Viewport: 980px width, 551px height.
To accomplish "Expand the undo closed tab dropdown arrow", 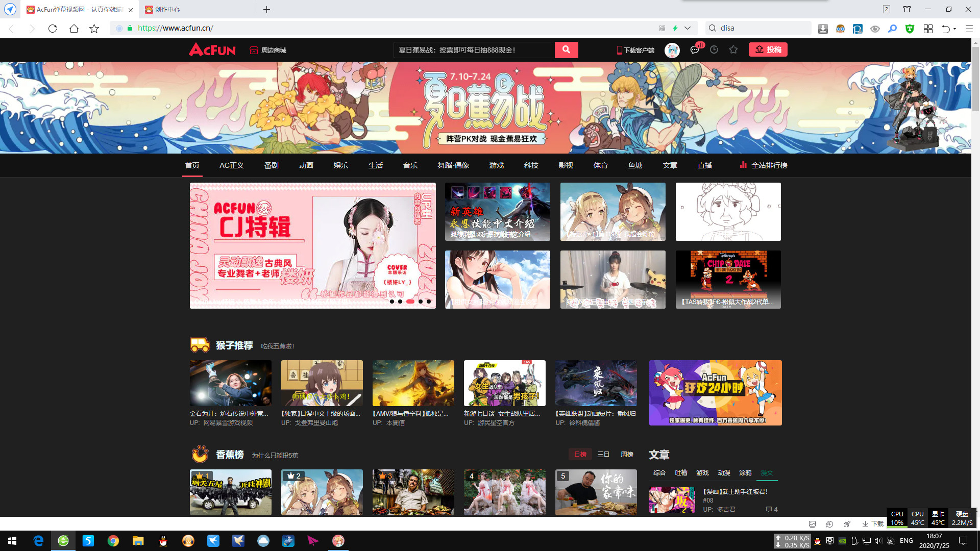I will [x=954, y=29].
